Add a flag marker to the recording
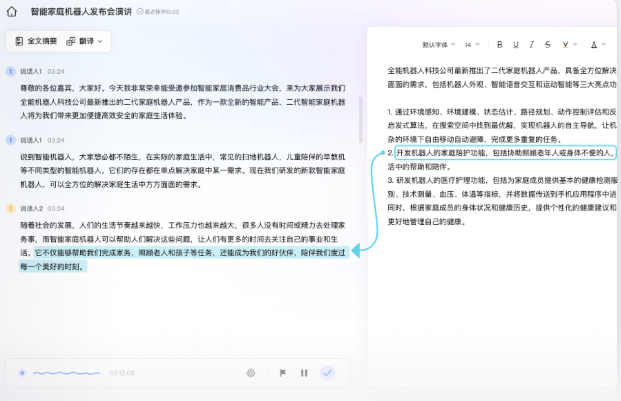 point(282,373)
